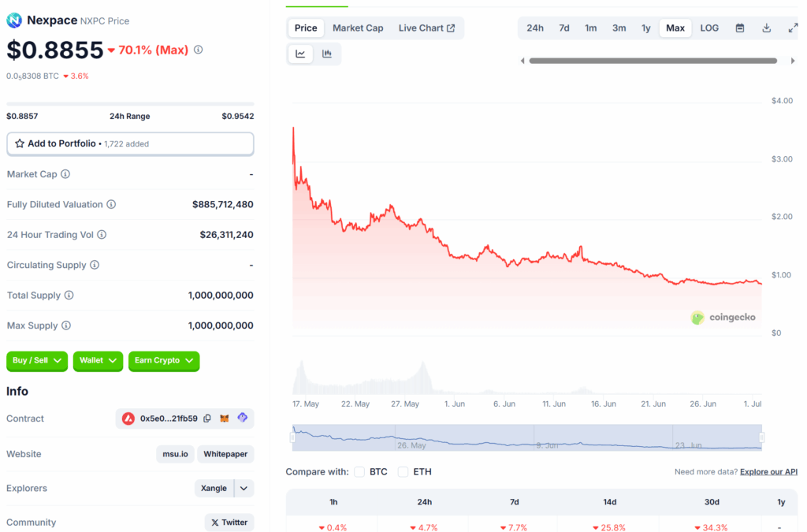The width and height of the screenshot is (807, 532).
Task: Click the 14d column header
Action: [609, 501]
